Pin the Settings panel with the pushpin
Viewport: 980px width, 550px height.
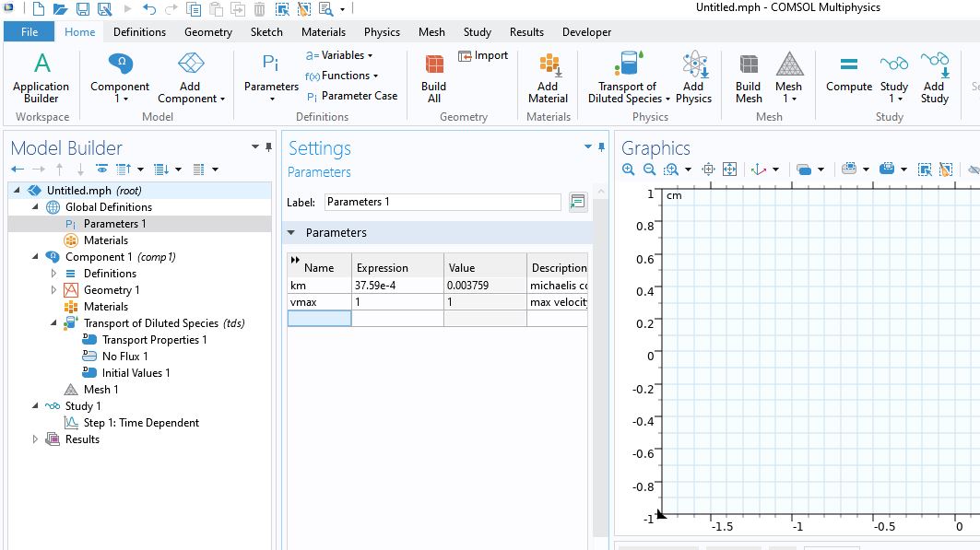tap(602, 147)
